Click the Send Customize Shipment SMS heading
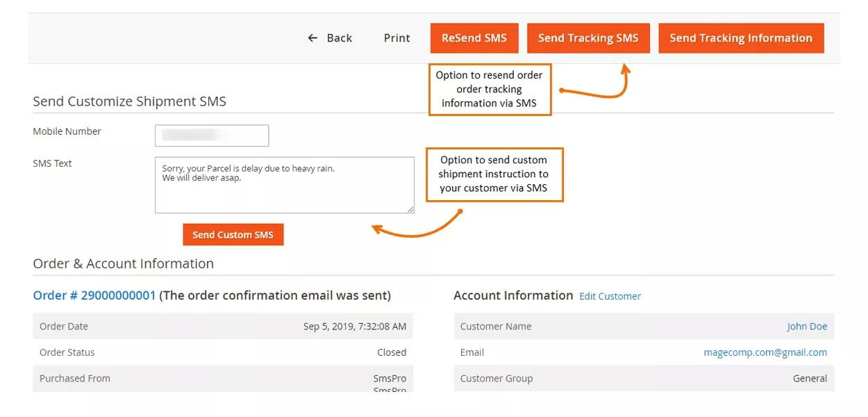 129,101
